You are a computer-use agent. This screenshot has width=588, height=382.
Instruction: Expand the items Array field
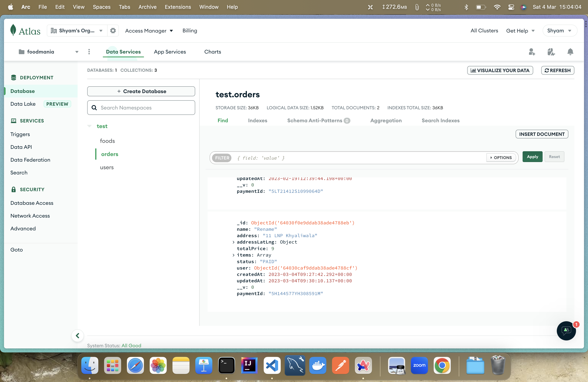(x=233, y=255)
